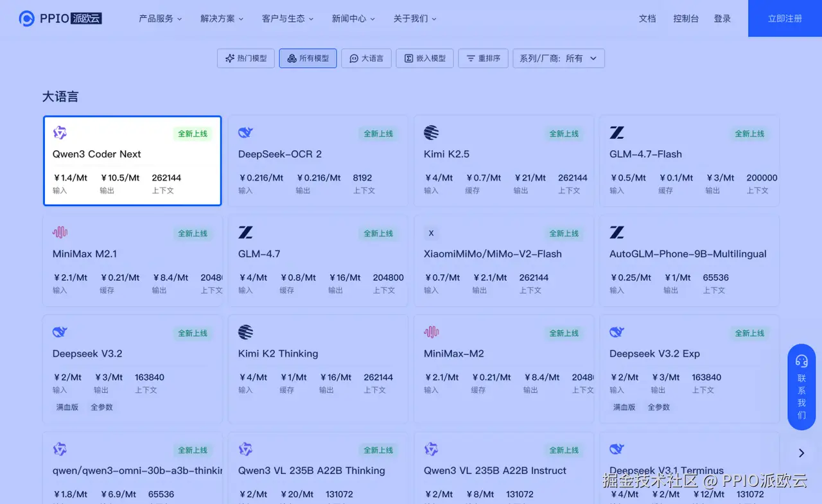The width and height of the screenshot is (822, 504).
Task: Select the 热门模型 filter tab
Action: point(246,58)
